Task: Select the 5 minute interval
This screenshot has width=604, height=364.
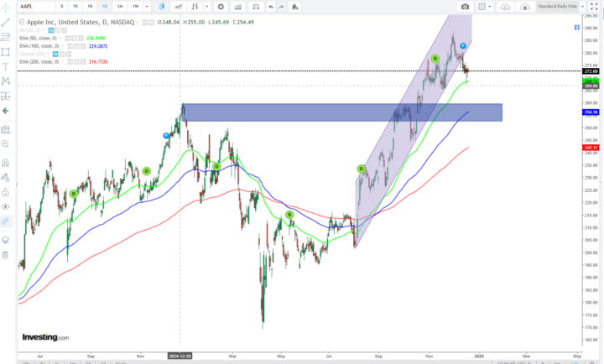Action: click(61, 7)
